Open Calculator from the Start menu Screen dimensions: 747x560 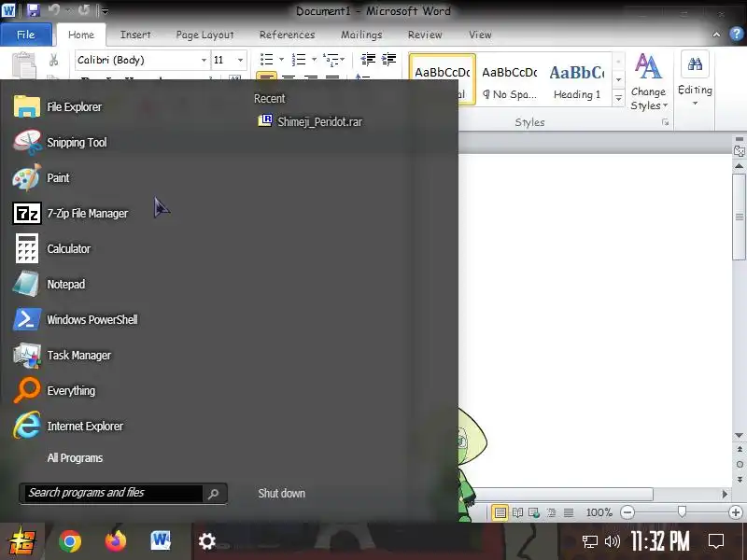(52, 248)
